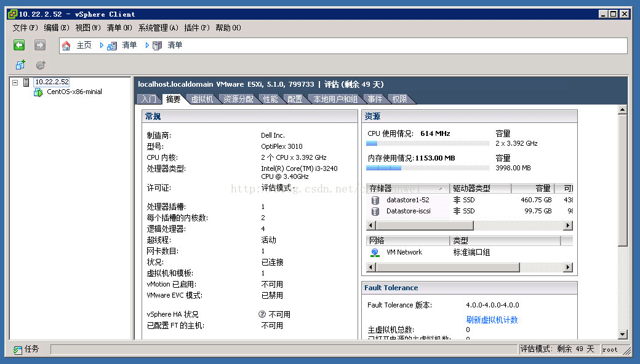Open the 文件(F) menu

coord(25,28)
